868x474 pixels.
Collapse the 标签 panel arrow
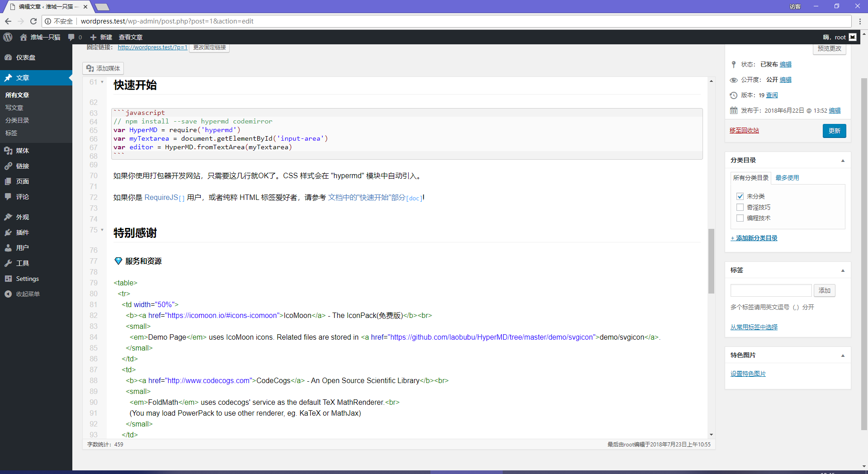[843, 270]
